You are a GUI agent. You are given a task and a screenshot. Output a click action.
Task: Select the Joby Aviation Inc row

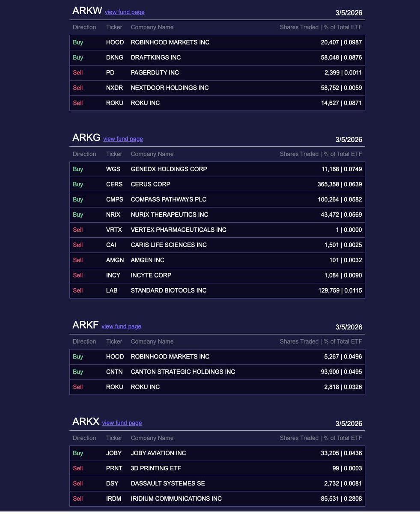217,453
